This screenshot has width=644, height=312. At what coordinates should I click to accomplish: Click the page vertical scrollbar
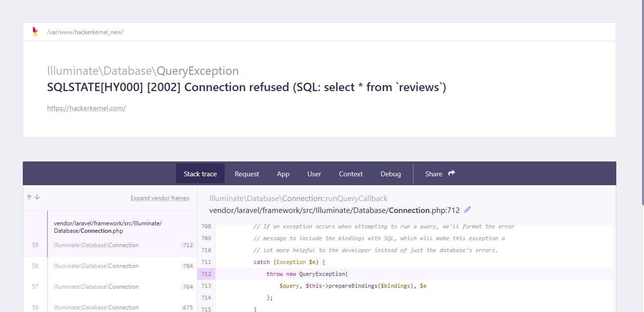(x=642, y=99)
